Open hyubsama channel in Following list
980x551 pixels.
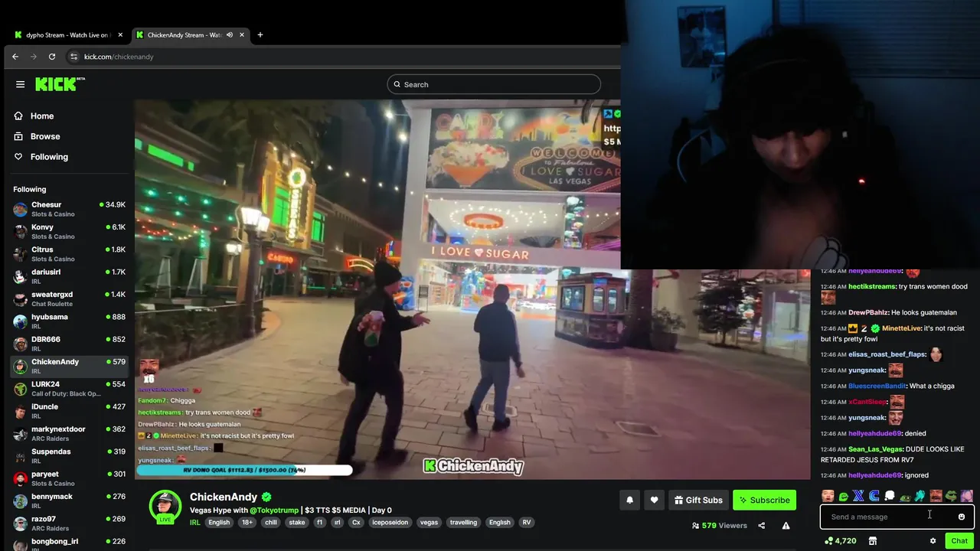(x=69, y=321)
